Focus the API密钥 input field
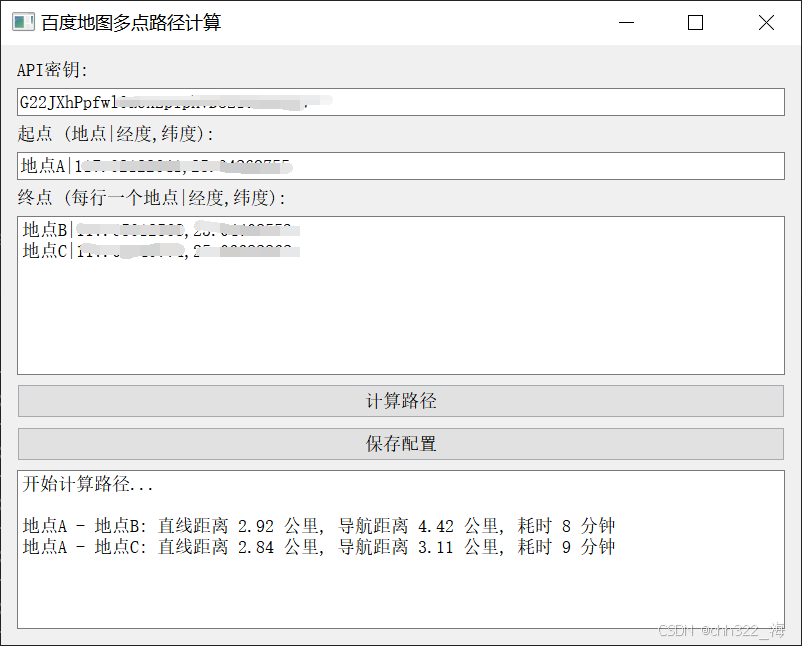Image resolution: width=802 pixels, height=646 pixels. click(400, 102)
